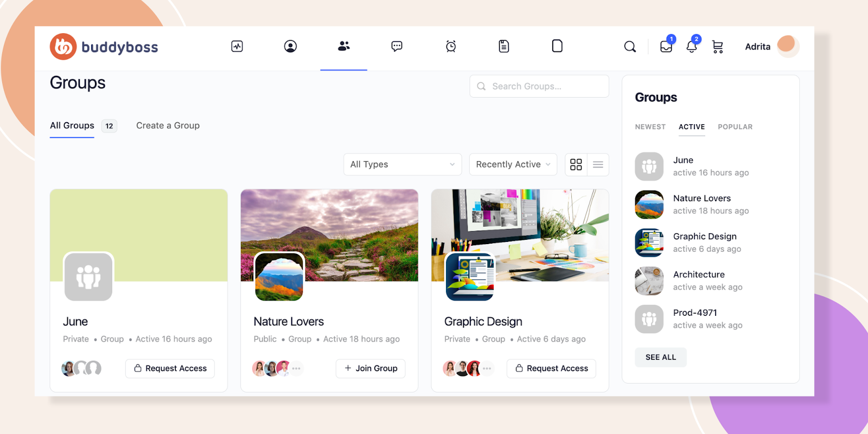The image size is (868, 434).
Task: Click the June card group avatar
Action: point(88,277)
